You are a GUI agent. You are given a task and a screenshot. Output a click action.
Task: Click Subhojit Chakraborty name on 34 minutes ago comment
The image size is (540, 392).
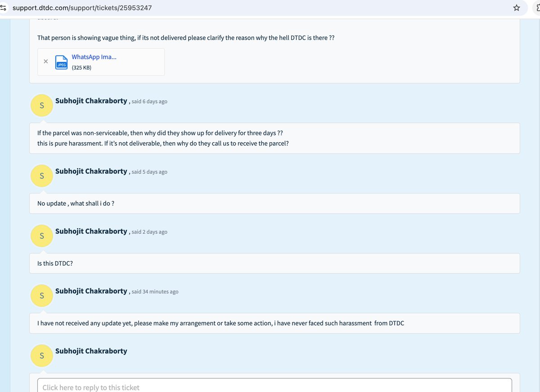pos(91,291)
